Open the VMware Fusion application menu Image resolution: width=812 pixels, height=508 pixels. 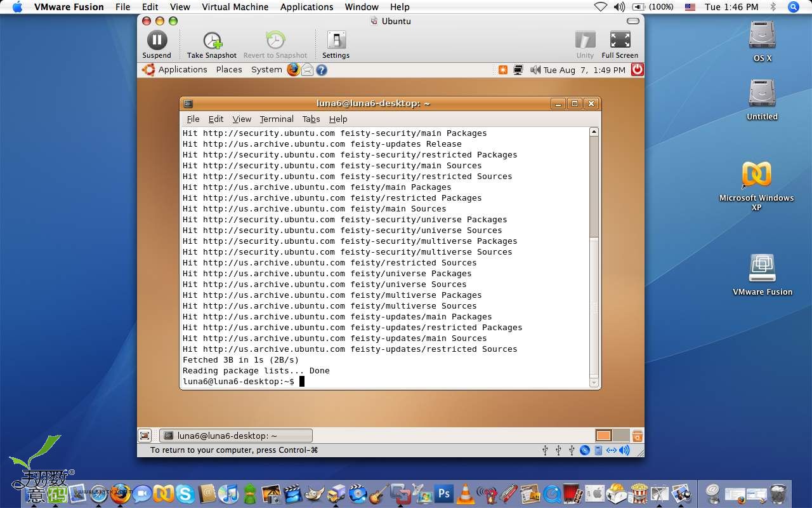pos(69,7)
